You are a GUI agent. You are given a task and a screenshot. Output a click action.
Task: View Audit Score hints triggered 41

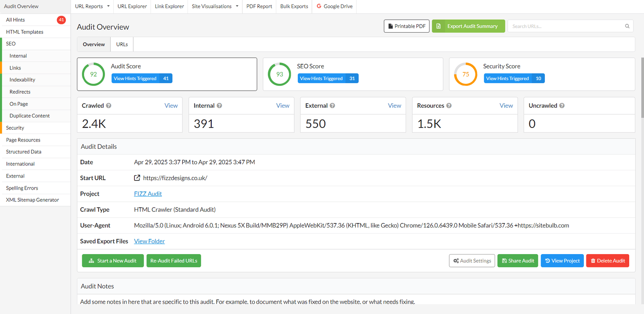point(142,78)
